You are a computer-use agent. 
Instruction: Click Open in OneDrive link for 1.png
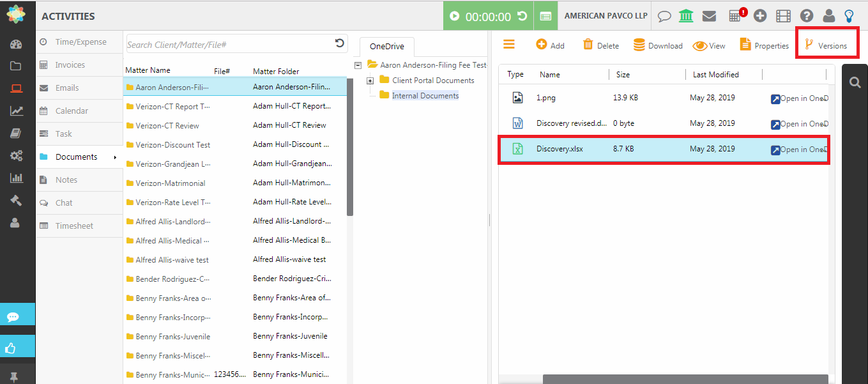tap(798, 98)
